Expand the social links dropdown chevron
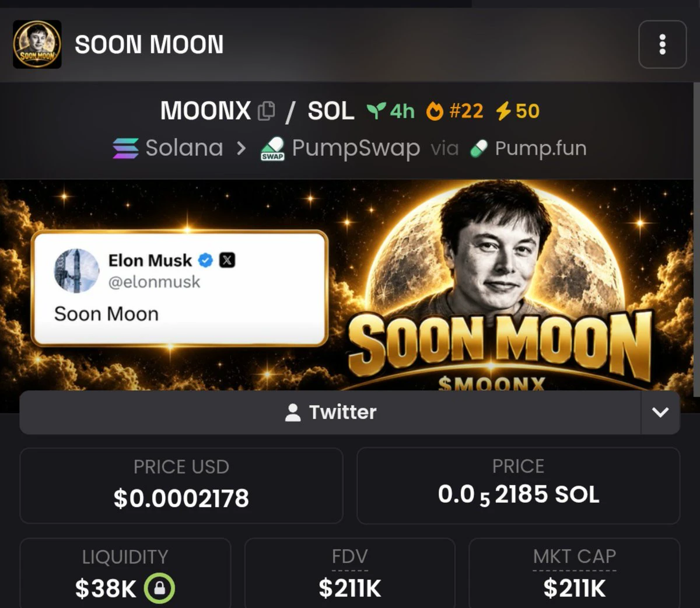The width and height of the screenshot is (700, 608). pyautogui.click(x=660, y=413)
